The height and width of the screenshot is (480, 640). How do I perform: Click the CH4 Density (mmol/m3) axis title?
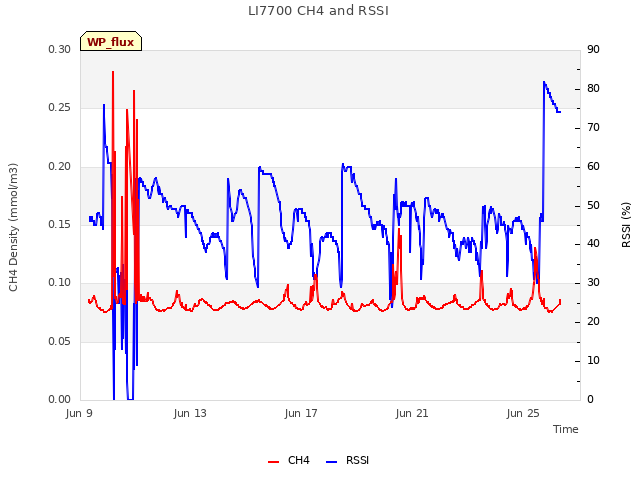click(x=13, y=227)
